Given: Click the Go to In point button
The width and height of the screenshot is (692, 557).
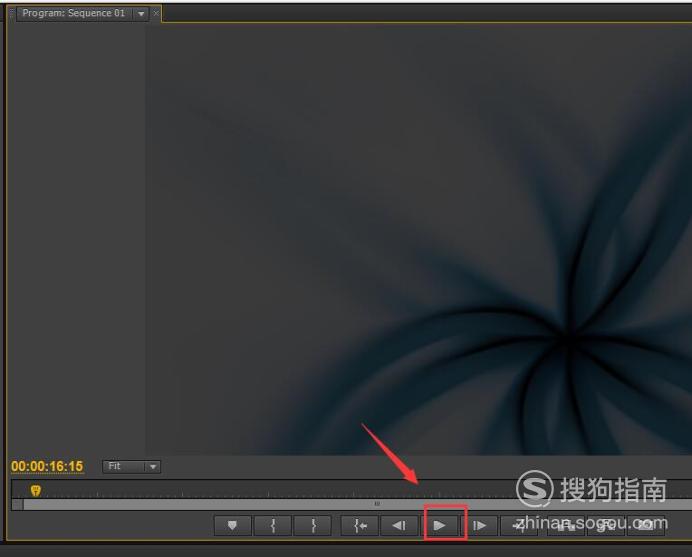Looking at the screenshot, I should click(x=360, y=525).
